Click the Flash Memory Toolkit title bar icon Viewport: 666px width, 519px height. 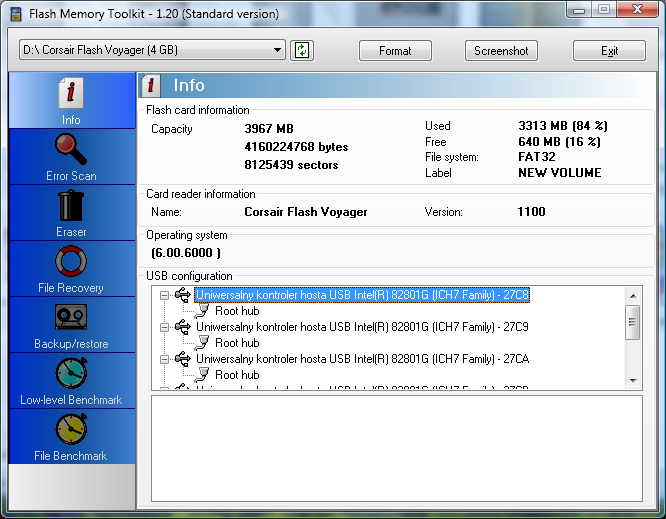tap(16, 14)
